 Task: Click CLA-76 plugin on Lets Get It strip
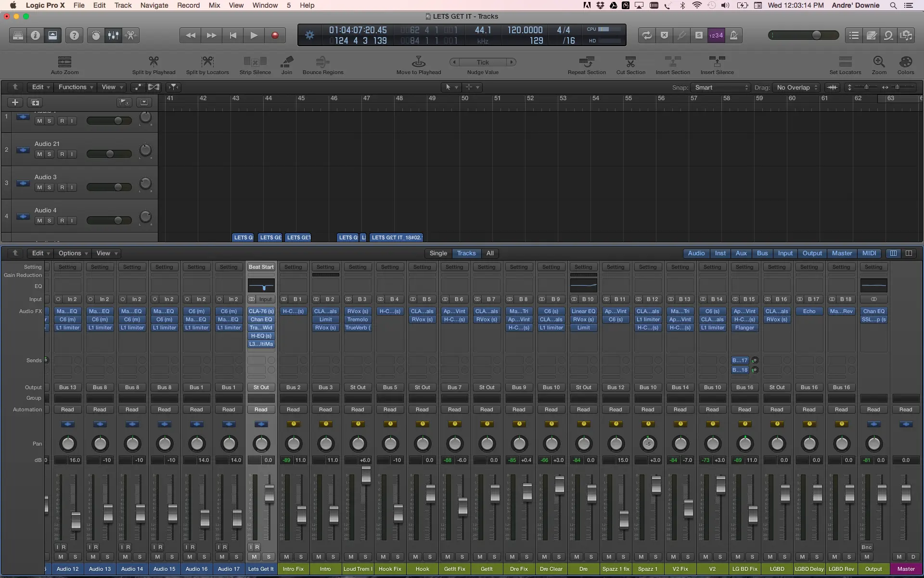click(261, 311)
